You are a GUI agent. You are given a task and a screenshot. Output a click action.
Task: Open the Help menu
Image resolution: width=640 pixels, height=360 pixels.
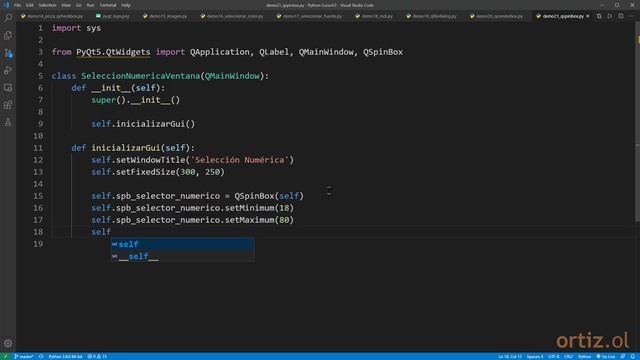126,5
